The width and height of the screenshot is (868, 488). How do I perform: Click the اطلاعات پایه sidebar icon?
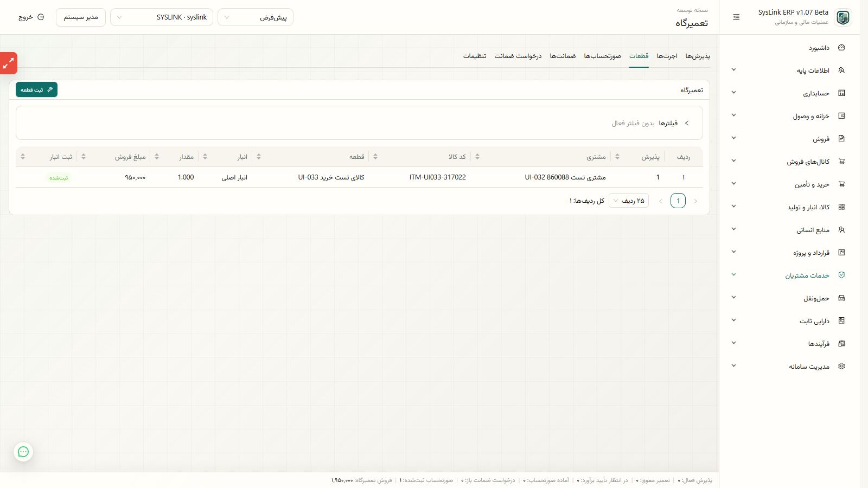[841, 70]
